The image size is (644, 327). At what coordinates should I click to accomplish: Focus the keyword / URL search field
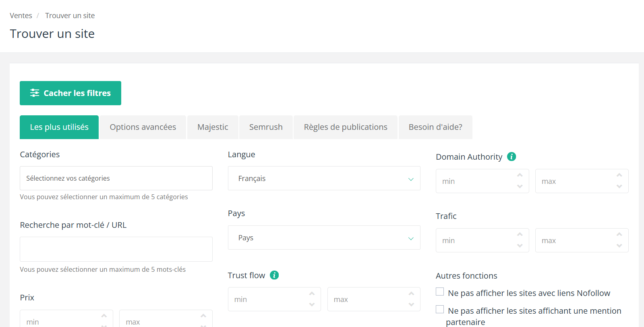(x=116, y=249)
